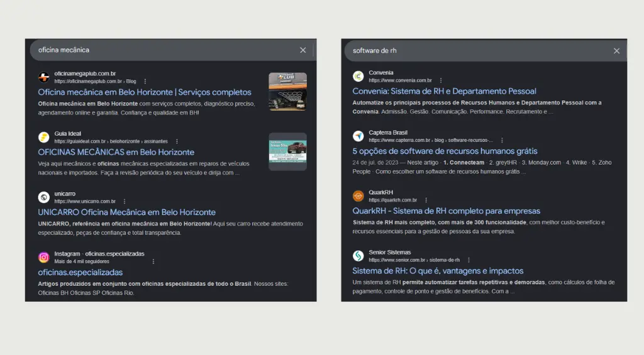
Task: Open '5 opções de software de recursos humanos grátis'
Action: [445, 151]
